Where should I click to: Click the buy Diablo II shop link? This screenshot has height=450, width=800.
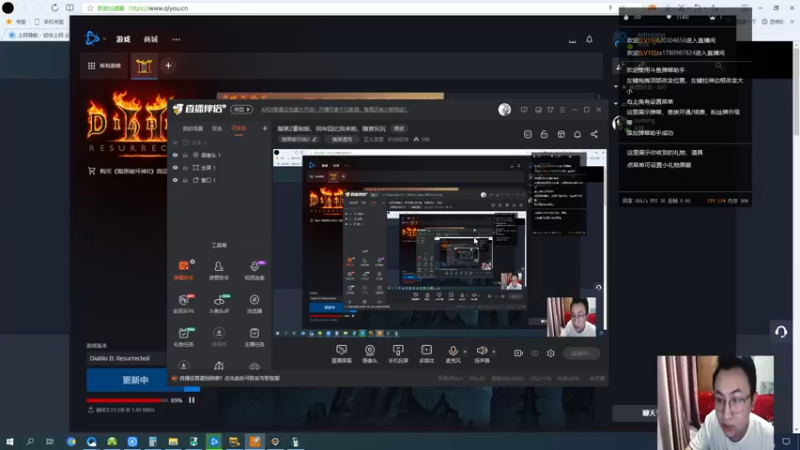point(128,171)
